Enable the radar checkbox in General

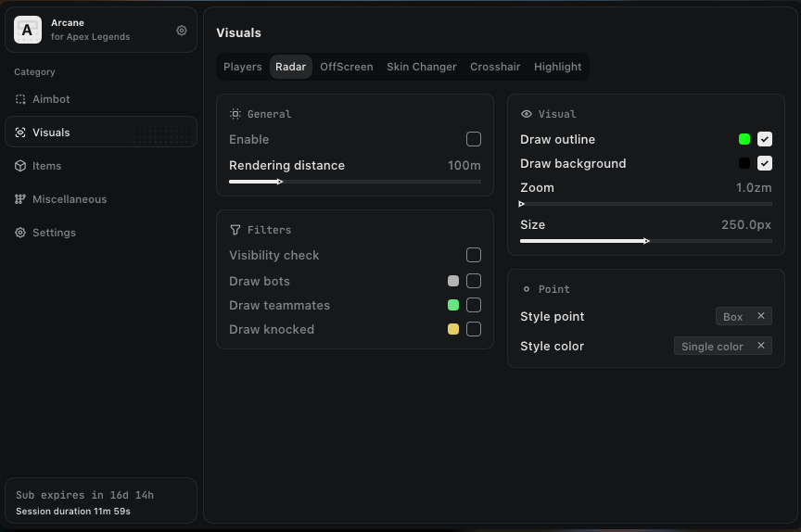click(474, 139)
